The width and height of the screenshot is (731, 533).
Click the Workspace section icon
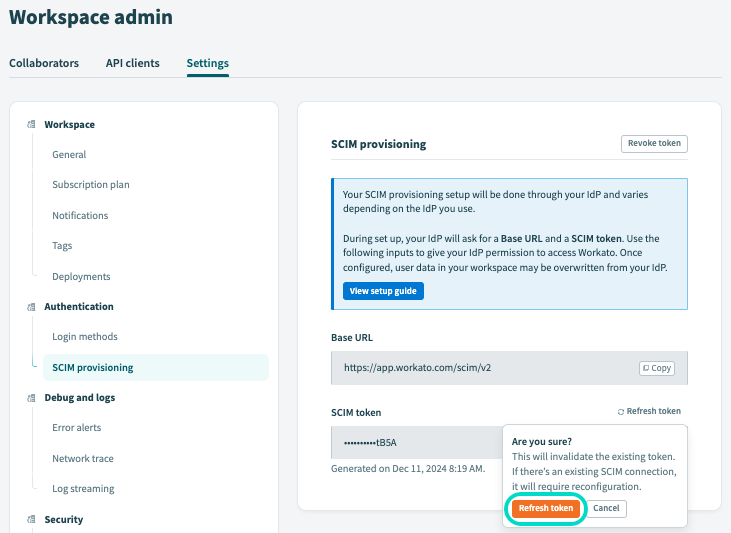tap(31, 125)
